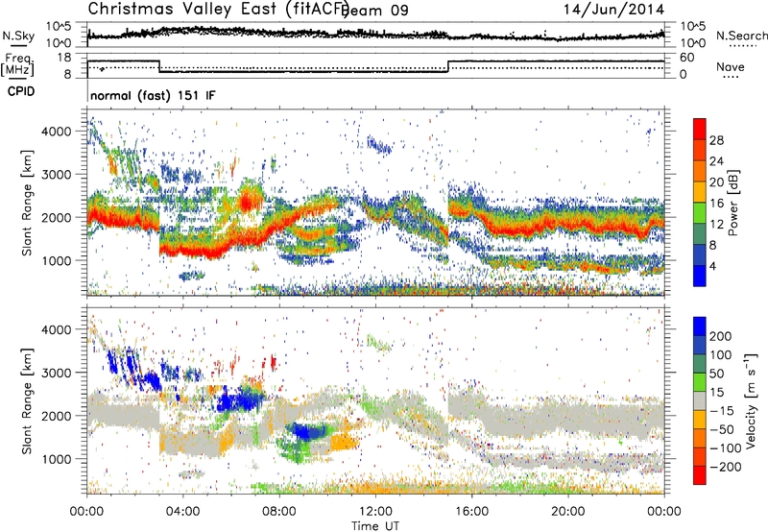Click the '-50' label on Velocity colorbar
The image size is (768, 532).
click(x=722, y=429)
